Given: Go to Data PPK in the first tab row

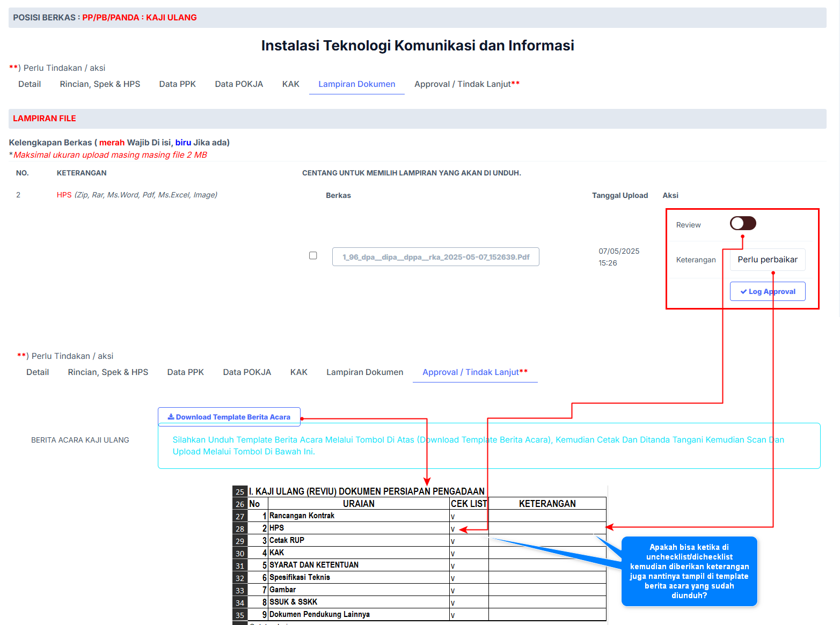Looking at the screenshot, I should point(177,84).
